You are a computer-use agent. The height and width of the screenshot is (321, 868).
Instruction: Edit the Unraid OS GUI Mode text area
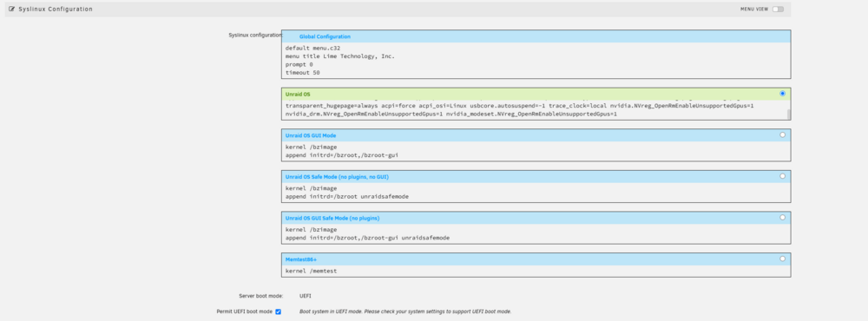coord(536,151)
